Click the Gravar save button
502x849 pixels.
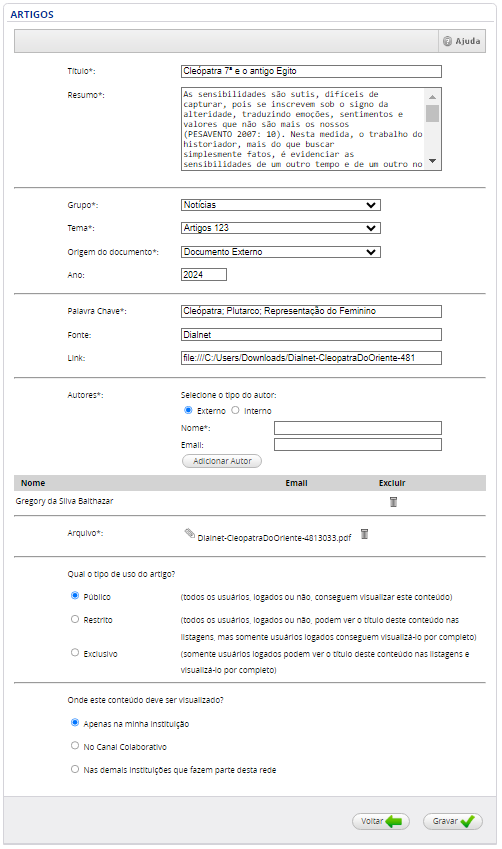click(453, 821)
